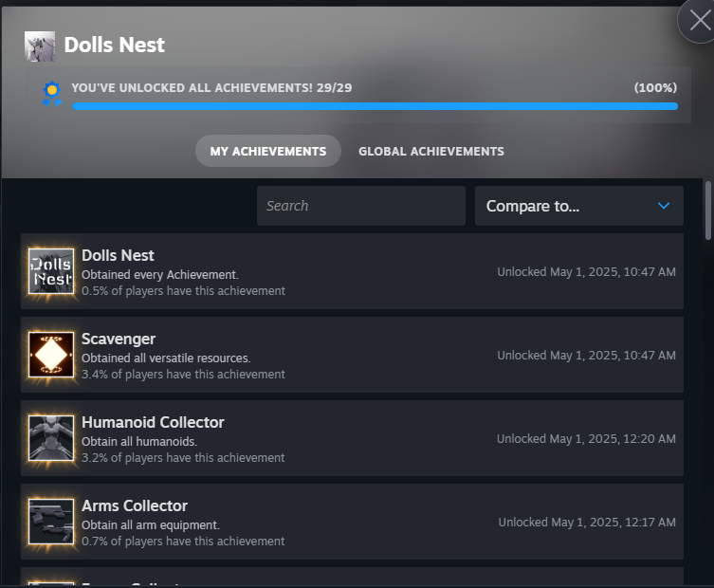Open the Compare to... dropdown
The height and width of the screenshot is (588, 714).
pos(578,206)
